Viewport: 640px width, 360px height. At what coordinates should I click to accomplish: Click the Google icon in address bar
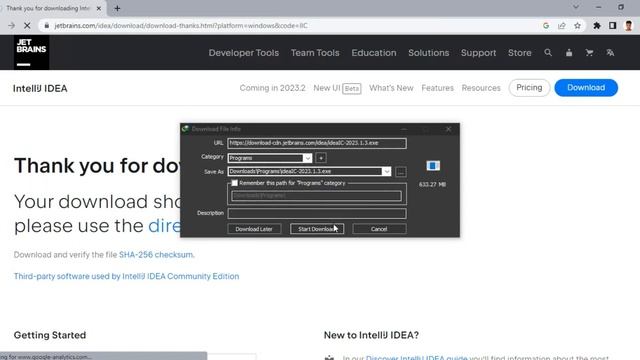546,26
